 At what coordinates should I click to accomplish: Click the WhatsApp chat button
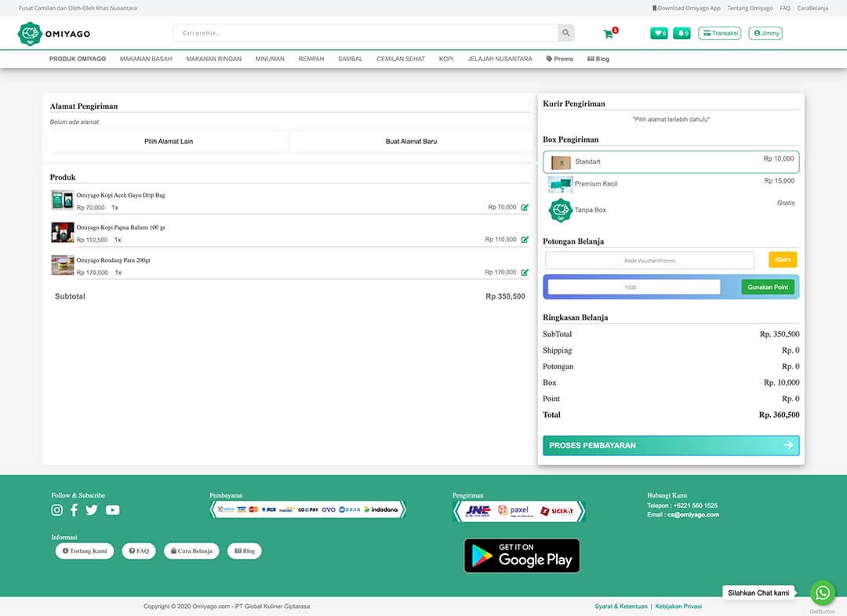pos(822,592)
